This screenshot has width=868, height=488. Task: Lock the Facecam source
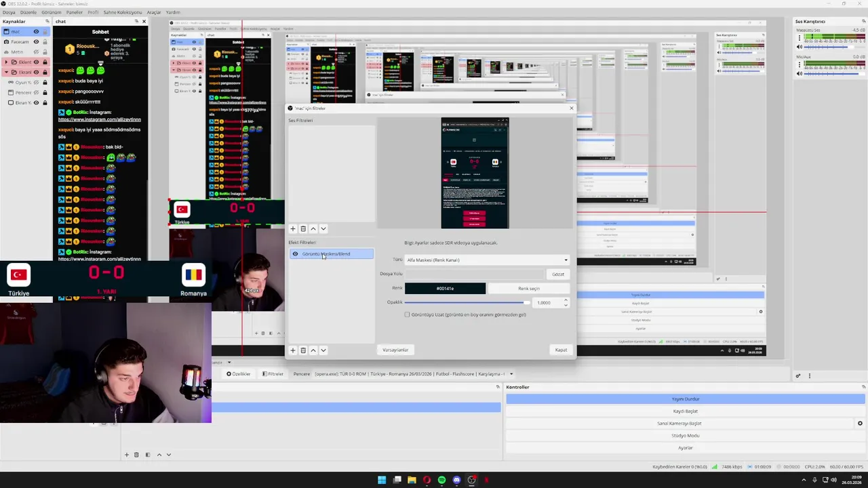pyautogui.click(x=45, y=42)
